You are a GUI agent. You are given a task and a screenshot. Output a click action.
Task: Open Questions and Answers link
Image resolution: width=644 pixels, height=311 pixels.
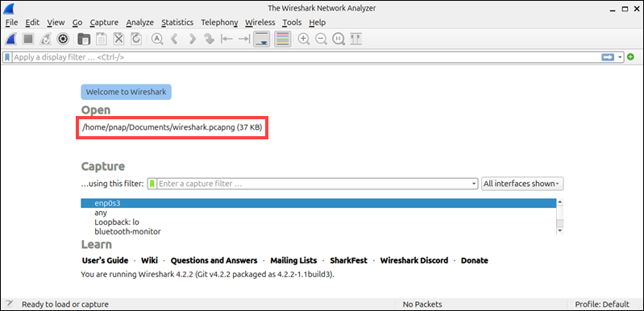214,260
